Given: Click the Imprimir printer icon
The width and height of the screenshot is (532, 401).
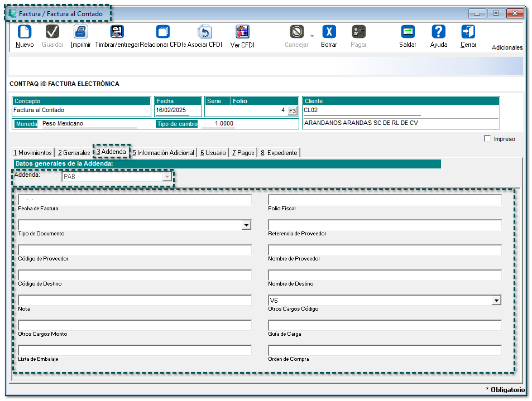Looking at the screenshot, I should coord(80,32).
